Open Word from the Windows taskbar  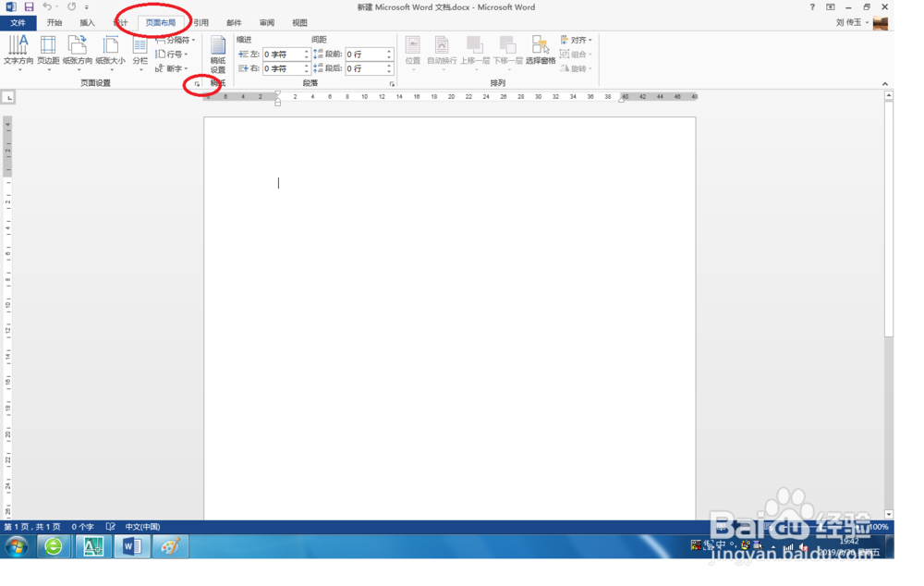click(130, 546)
